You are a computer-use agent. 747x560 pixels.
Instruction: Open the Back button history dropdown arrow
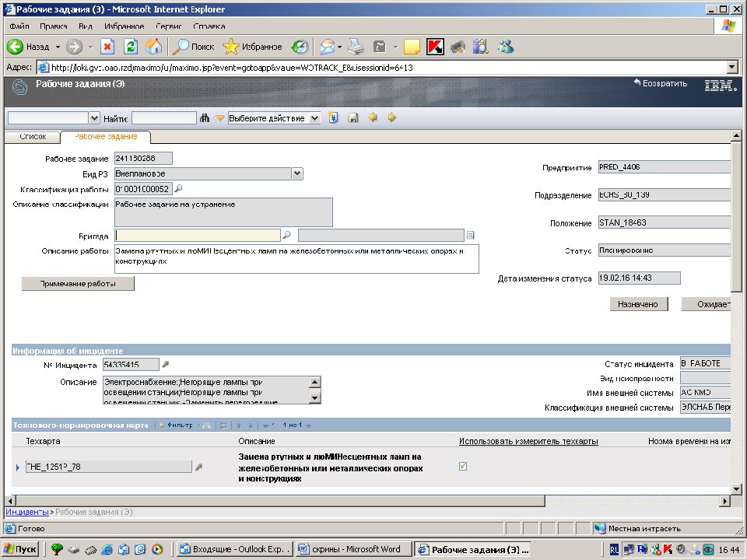[x=58, y=47]
